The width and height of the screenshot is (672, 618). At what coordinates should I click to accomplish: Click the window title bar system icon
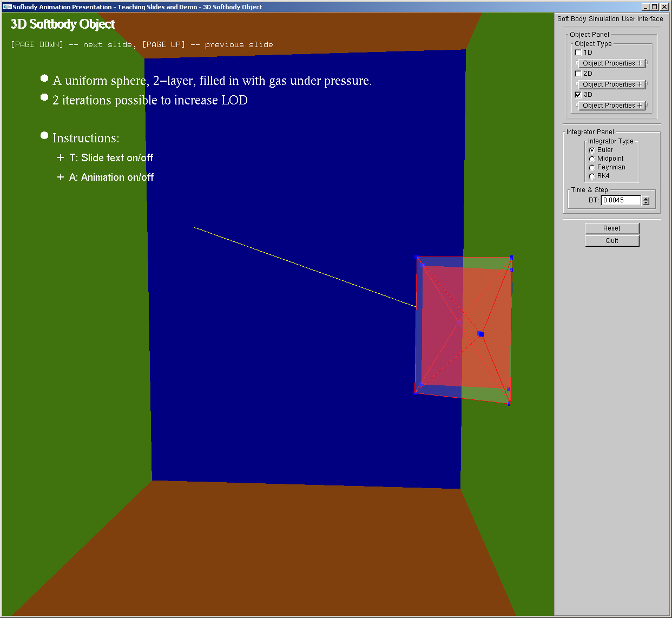(x=7, y=7)
